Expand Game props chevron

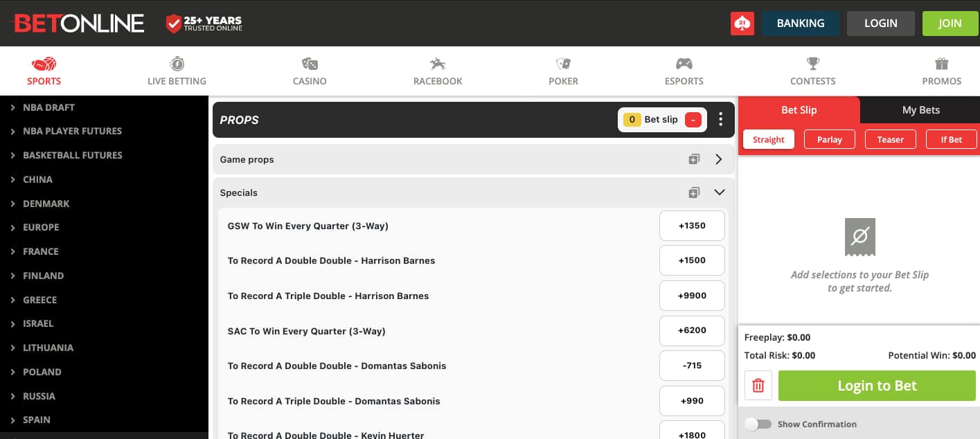coord(719,159)
